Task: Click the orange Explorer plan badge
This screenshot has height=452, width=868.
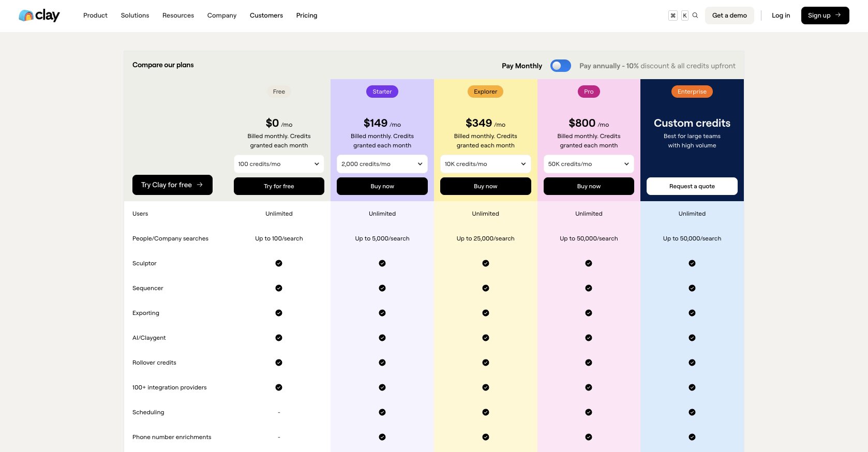Action: pyautogui.click(x=486, y=92)
